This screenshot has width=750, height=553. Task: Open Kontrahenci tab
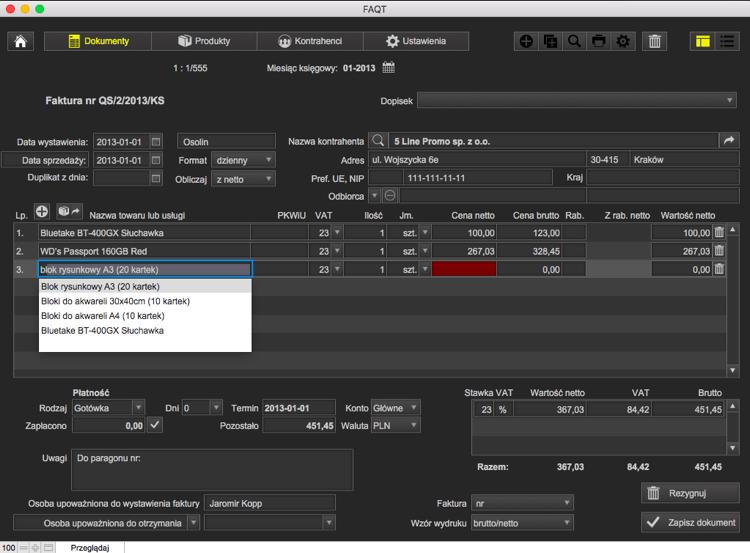(310, 41)
